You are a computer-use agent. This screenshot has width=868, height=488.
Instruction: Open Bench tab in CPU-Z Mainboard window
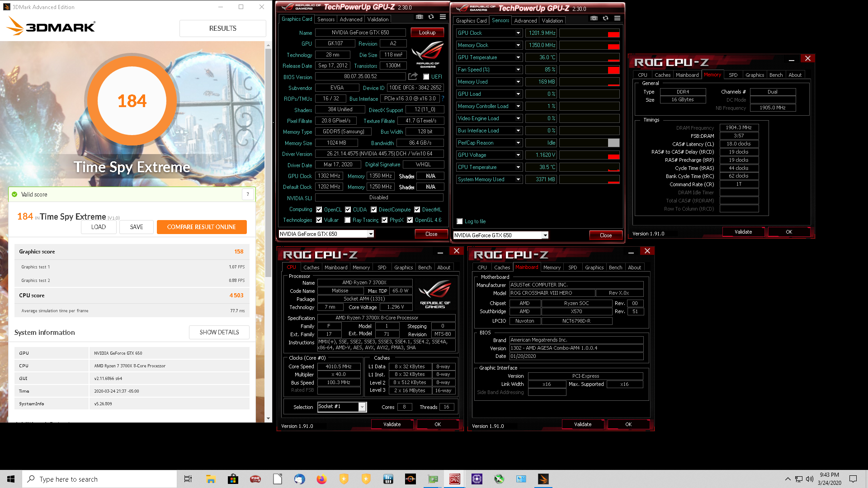click(x=615, y=267)
